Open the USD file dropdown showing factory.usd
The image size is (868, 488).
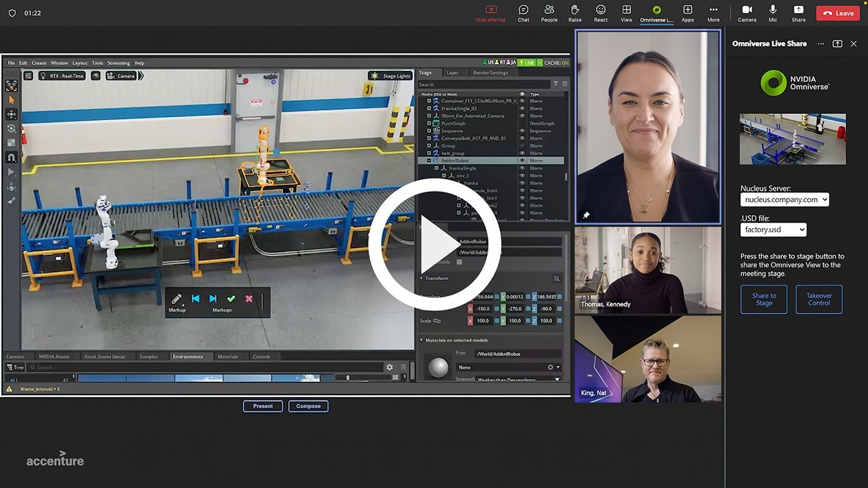click(x=773, y=229)
